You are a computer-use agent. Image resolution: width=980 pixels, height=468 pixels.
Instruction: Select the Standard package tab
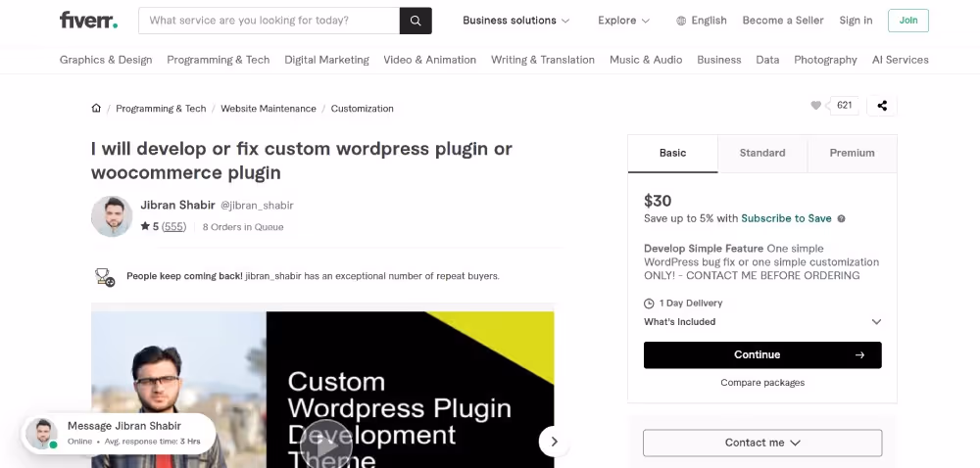coord(762,153)
